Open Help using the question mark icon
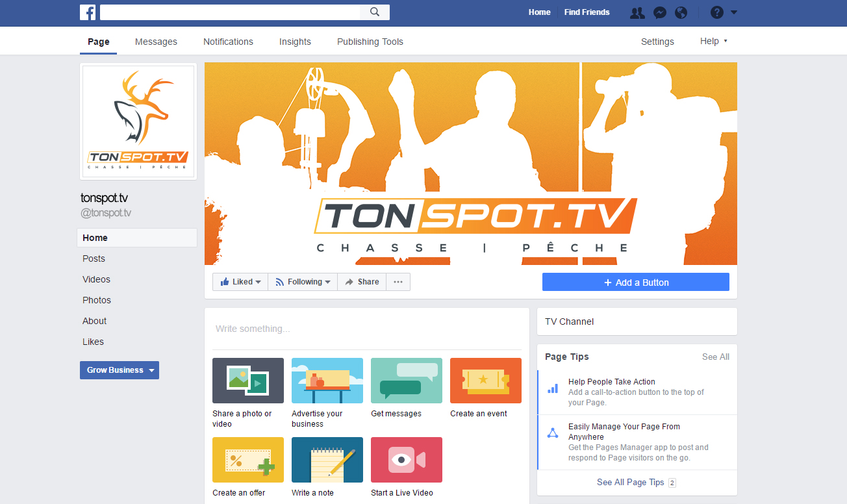 (716, 12)
